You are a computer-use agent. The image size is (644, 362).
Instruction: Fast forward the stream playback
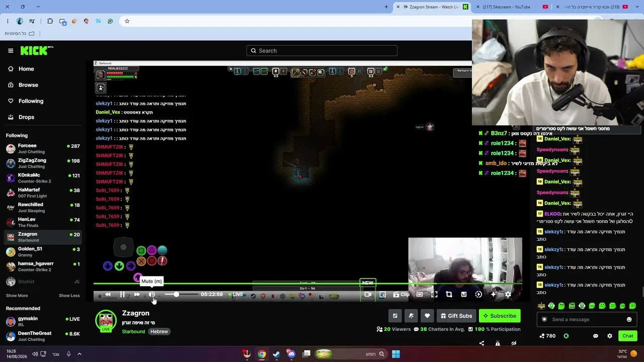[x=137, y=295]
